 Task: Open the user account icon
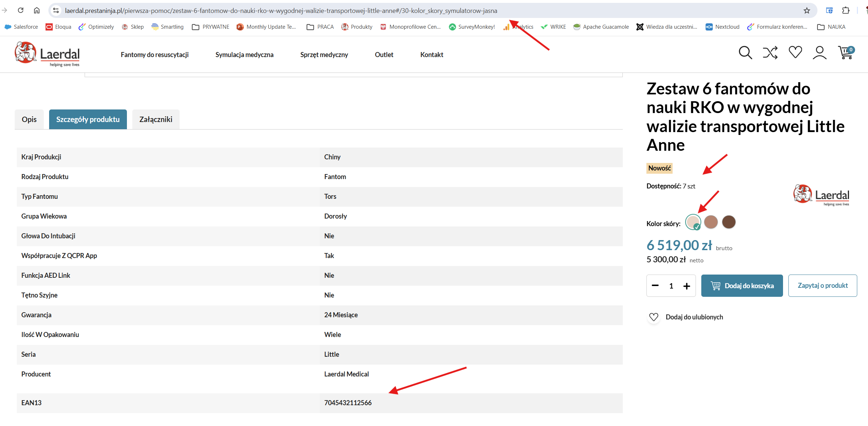[820, 53]
